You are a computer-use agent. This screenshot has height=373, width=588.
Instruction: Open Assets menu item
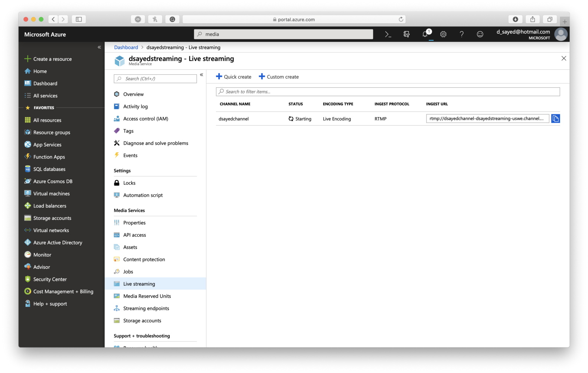pos(125,247)
